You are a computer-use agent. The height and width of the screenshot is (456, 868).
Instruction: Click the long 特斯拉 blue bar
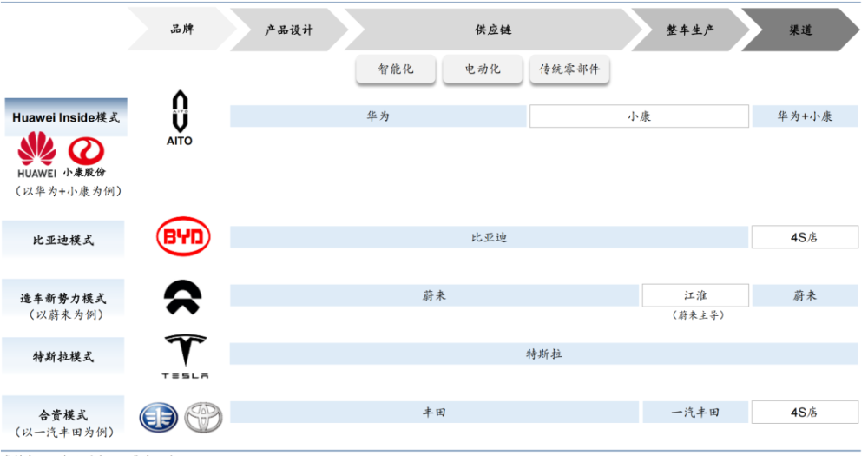click(x=543, y=354)
